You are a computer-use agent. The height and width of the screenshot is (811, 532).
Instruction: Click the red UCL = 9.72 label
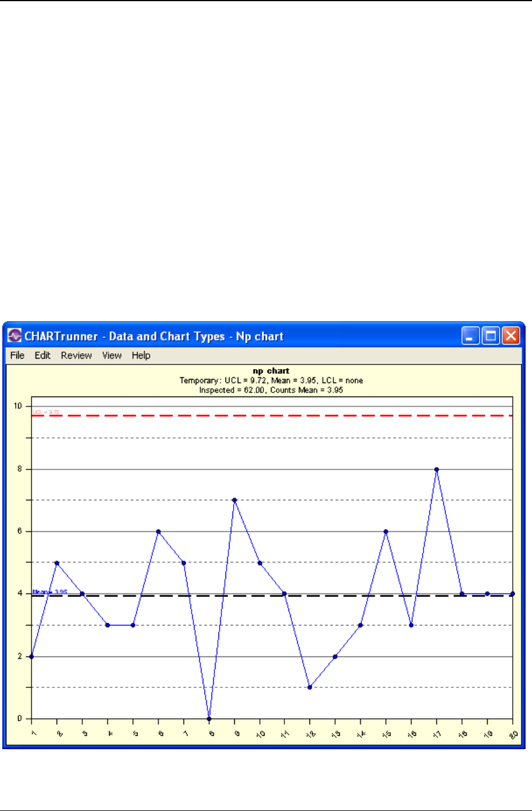[x=45, y=412]
